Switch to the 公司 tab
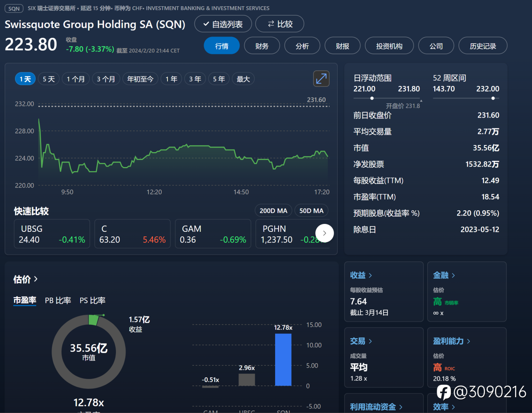Screen dimensions: 532x413 (x=436, y=46)
